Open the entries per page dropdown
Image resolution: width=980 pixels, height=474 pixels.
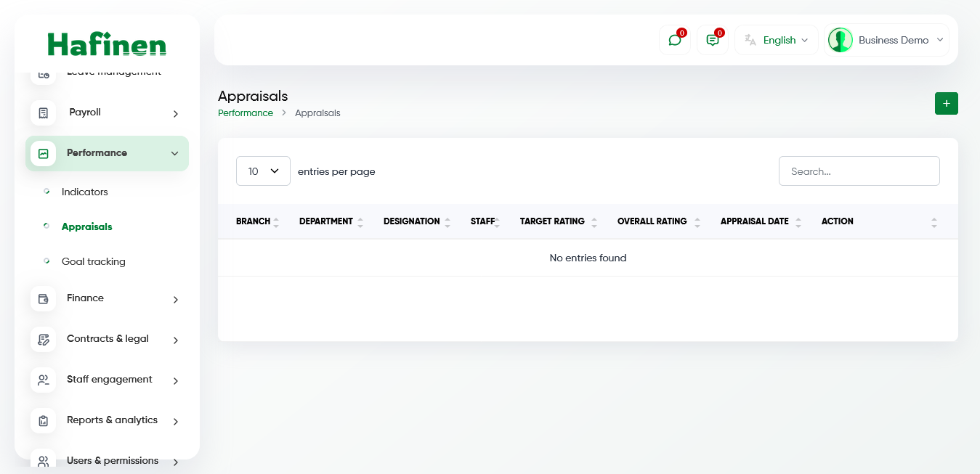[263, 171]
